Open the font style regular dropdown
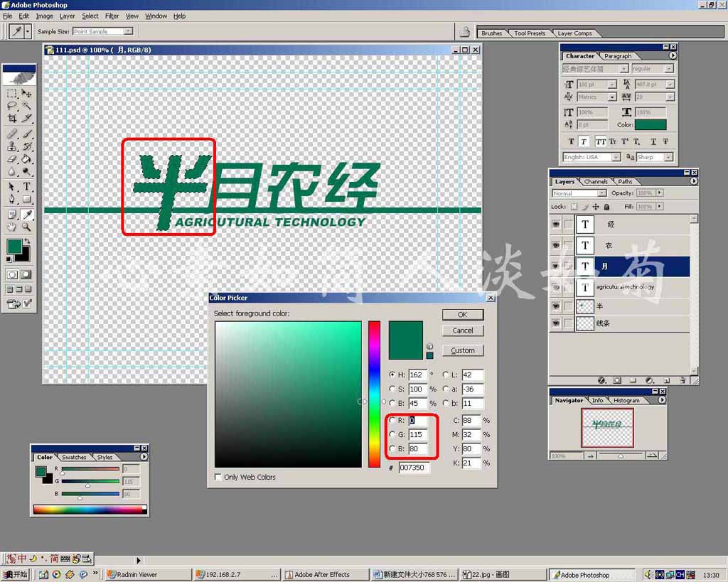 pyautogui.click(x=669, y=69)
